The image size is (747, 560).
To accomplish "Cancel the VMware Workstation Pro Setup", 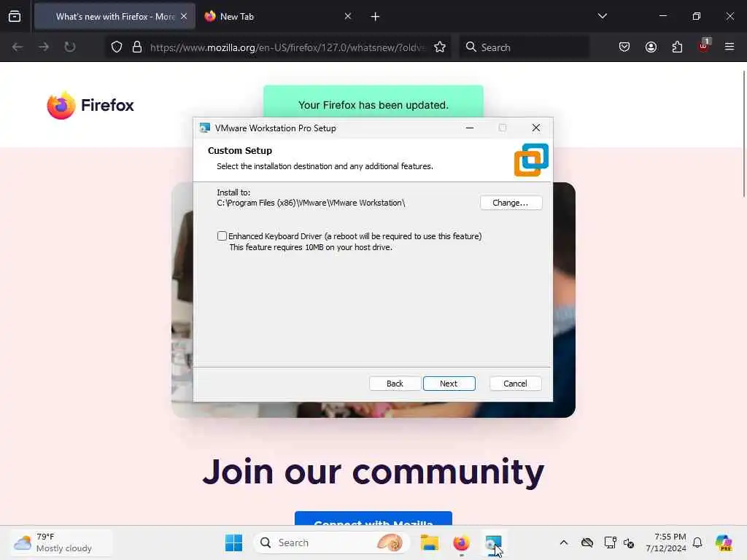I will click(515, 384).
